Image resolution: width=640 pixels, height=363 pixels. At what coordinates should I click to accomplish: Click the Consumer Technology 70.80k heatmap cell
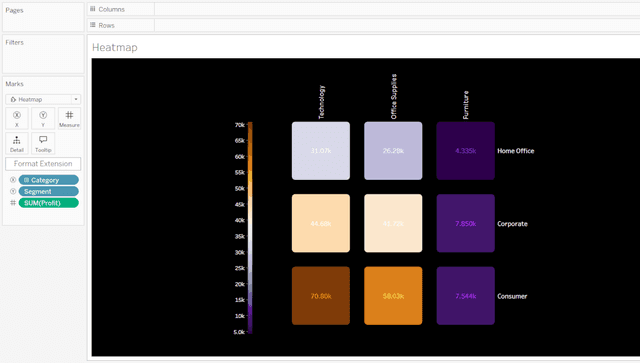click(x=321, y=296)
